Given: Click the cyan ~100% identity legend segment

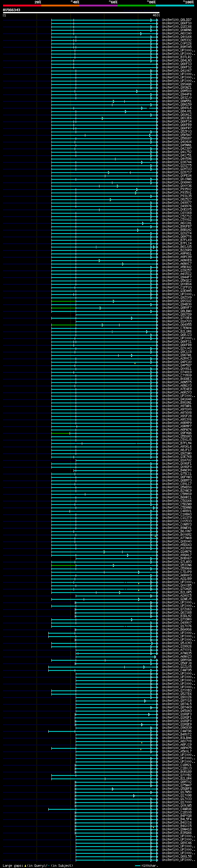Looking at the screenshot, I should pyautogui.click(x=175, y=6).
